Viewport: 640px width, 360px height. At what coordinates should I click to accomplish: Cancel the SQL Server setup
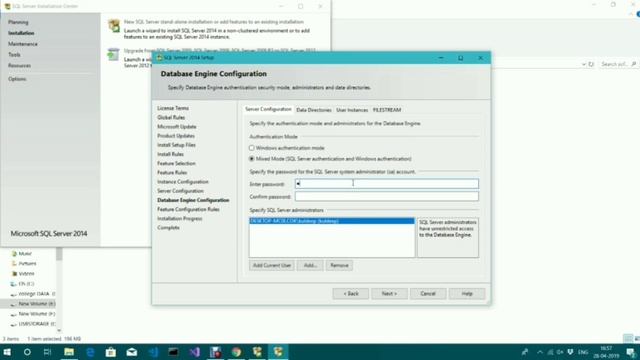click(428, 293)
